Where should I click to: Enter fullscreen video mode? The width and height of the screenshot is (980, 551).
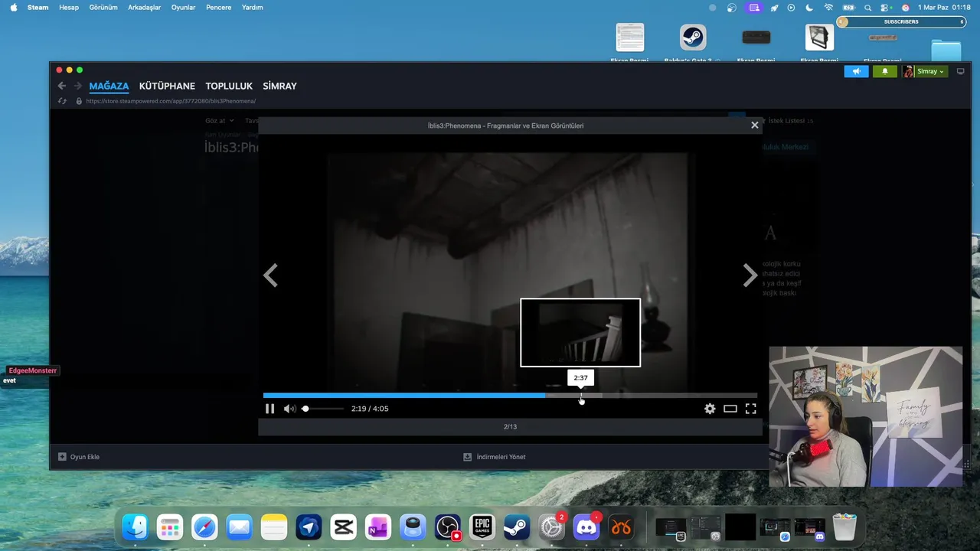coord(750,409)
